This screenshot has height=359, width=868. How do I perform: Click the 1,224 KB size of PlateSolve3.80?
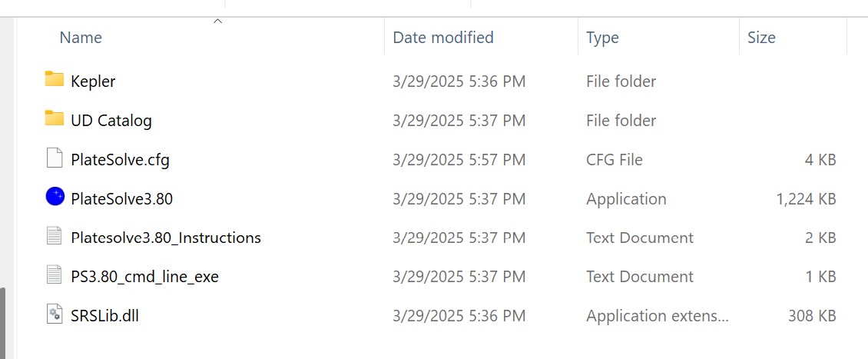[x=806, y=198]
